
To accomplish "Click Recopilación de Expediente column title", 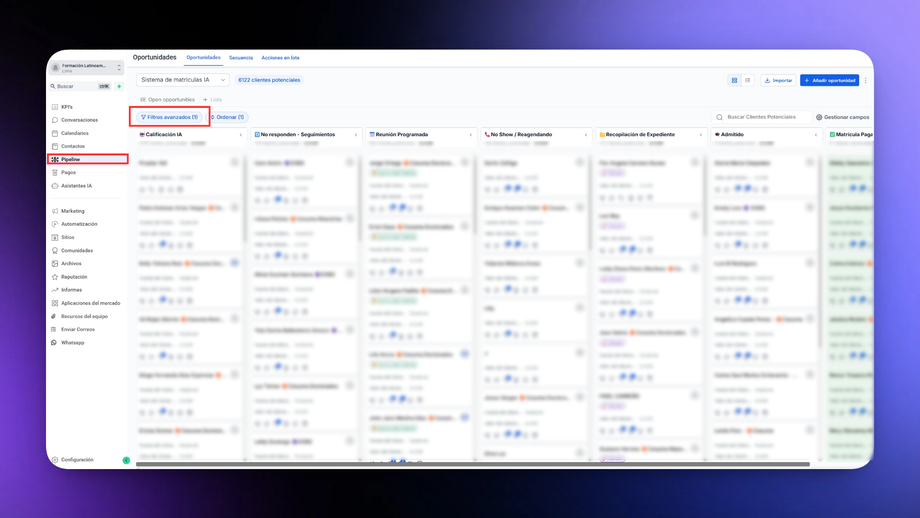I will coord(640,134).
